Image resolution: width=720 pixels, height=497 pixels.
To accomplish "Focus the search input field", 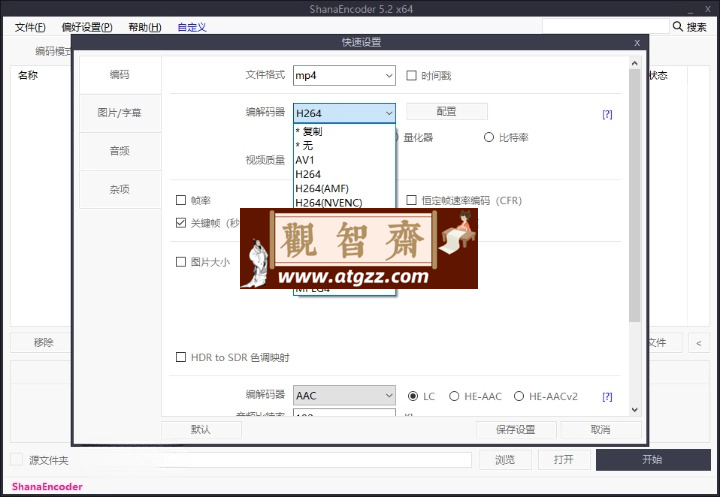I will pos(606,27).
